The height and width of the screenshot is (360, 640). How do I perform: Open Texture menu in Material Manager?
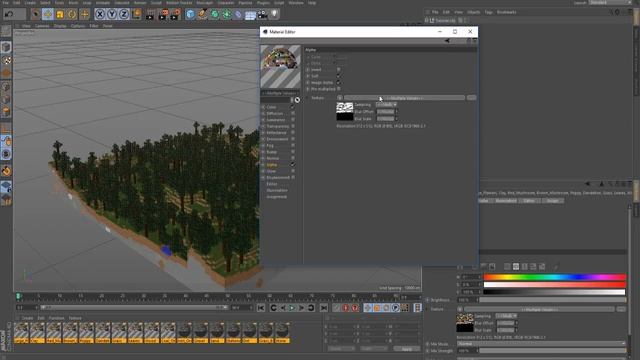(x=75, y=318)
